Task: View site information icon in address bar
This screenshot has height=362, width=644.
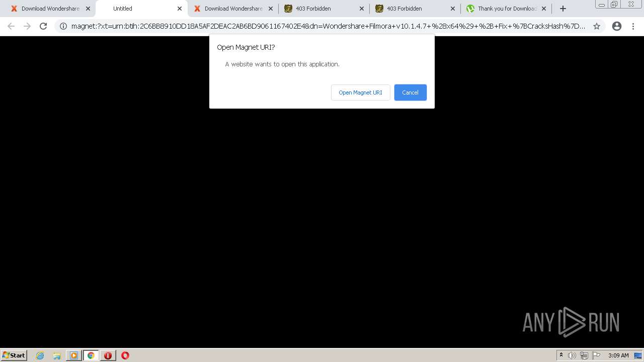Action: point(63,26)
